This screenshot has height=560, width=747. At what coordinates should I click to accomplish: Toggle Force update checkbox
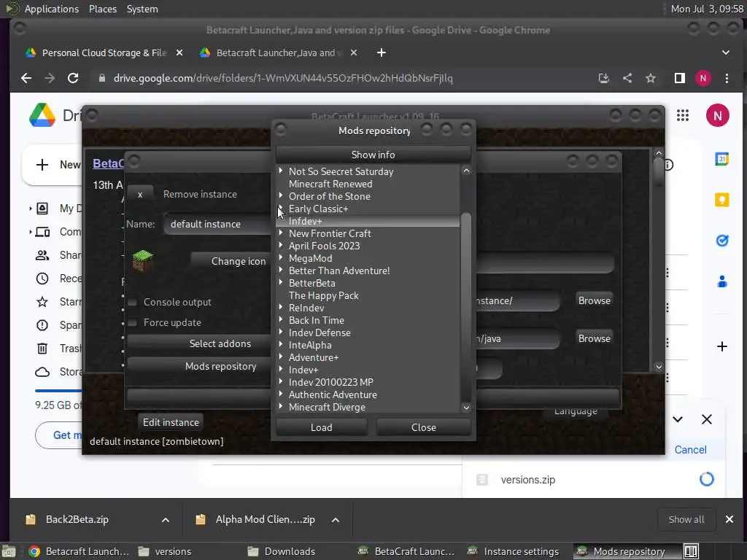(x=133, y=323)
